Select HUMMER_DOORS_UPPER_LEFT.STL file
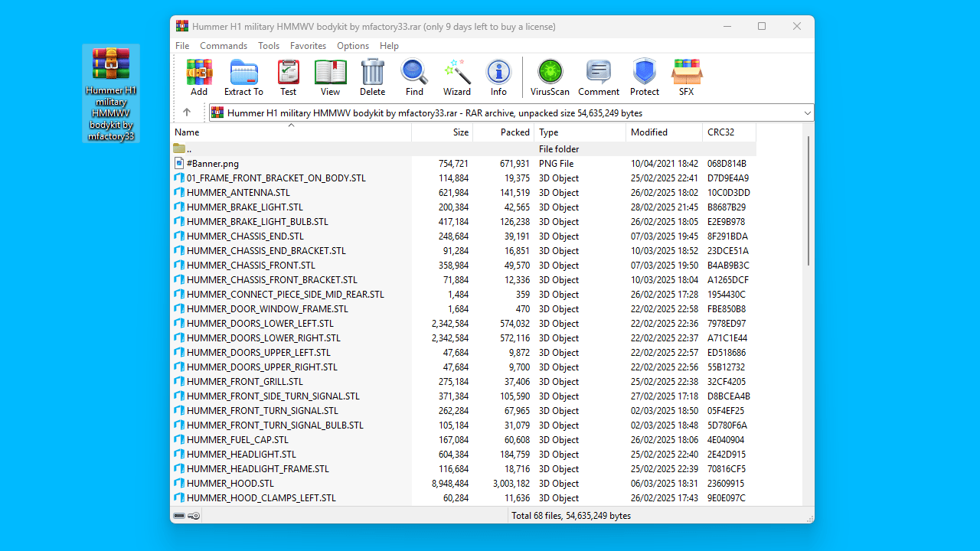This screenshot has width=980, height=551. coord(258,353)
